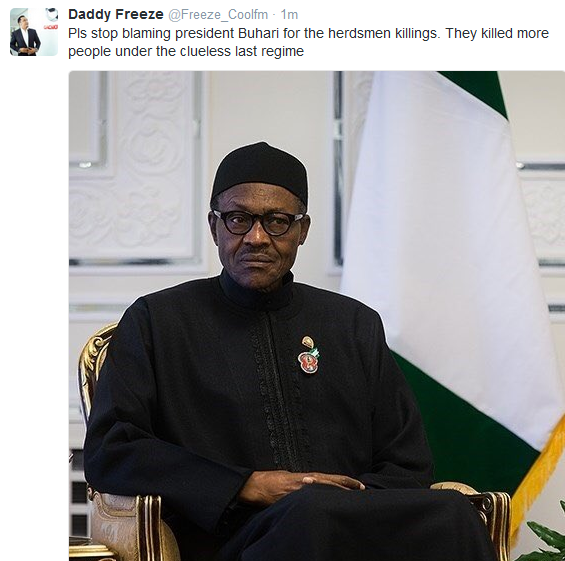Click the man's face in the photo

click(x=258, y=238)
